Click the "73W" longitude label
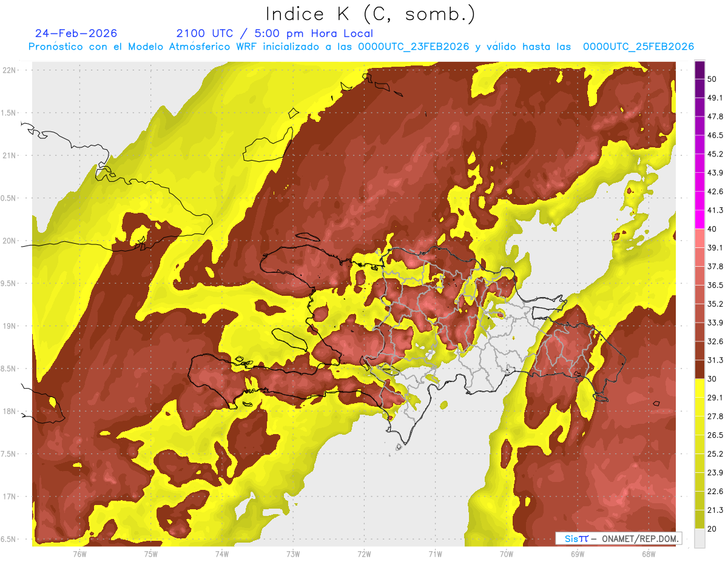Screen dimensions: 728x562 pyautogui.click(x=293, y=554)
